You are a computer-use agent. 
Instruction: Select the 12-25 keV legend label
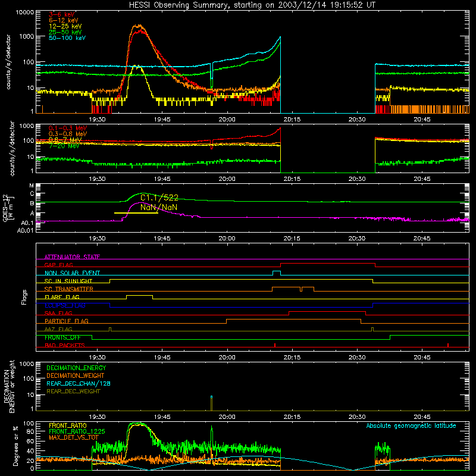[65, 26]
